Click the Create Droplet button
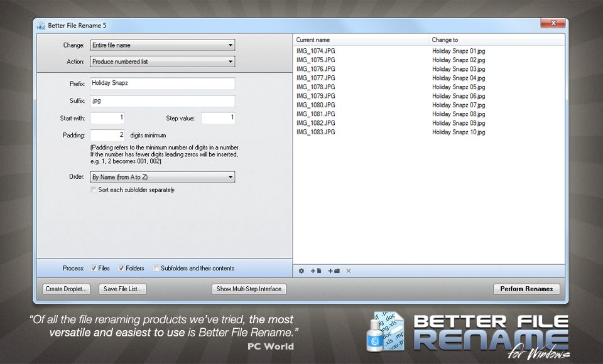 (x=66, y=289)
